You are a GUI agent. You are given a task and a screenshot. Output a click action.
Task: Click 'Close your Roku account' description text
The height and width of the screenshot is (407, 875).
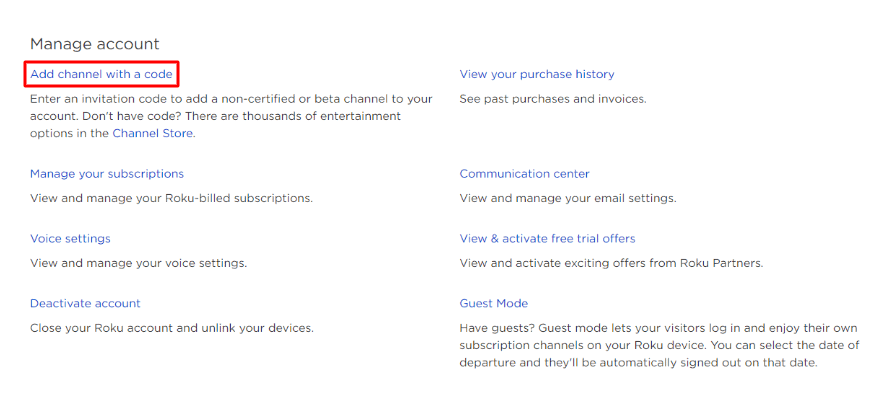coord(172,328)
